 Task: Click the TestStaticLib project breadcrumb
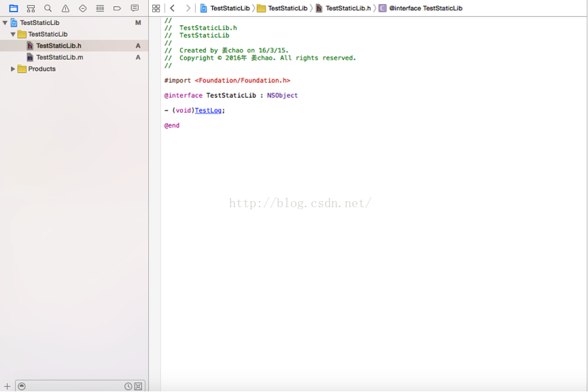pos(225,8)
